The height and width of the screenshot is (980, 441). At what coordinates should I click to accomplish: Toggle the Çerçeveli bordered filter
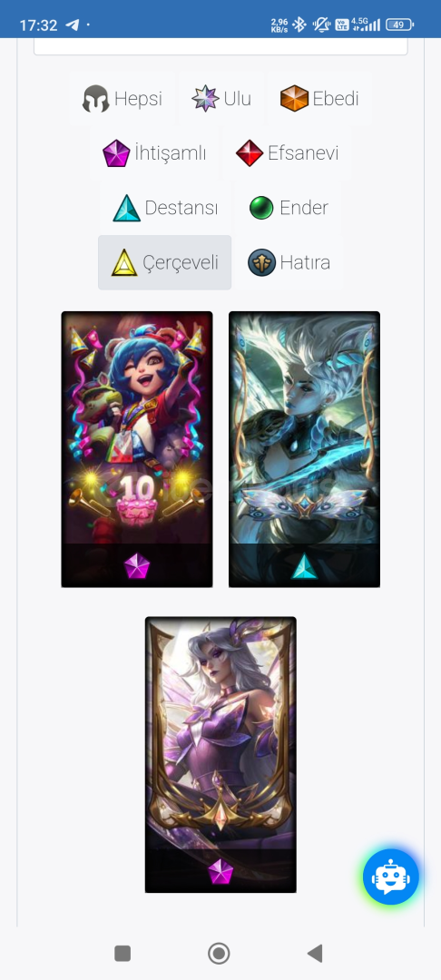click(165, 262)
